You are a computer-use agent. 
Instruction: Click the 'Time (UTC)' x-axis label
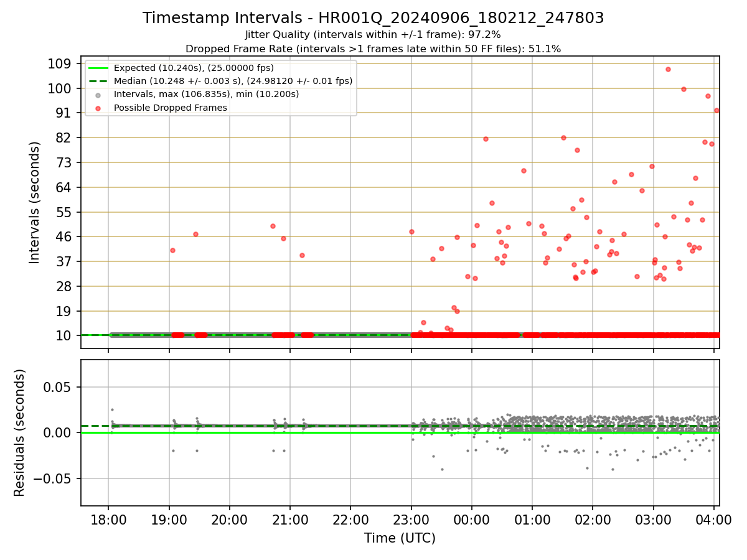tap(400, 538)
